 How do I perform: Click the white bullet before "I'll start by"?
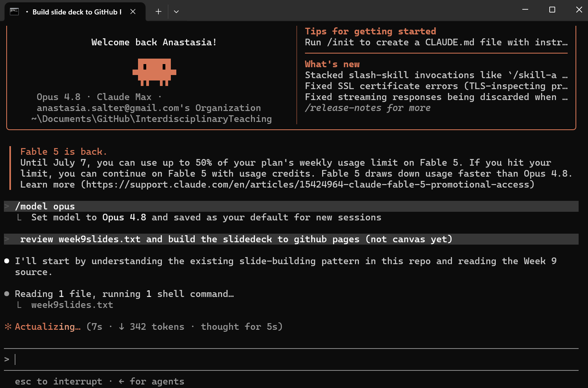pos(7,261)
